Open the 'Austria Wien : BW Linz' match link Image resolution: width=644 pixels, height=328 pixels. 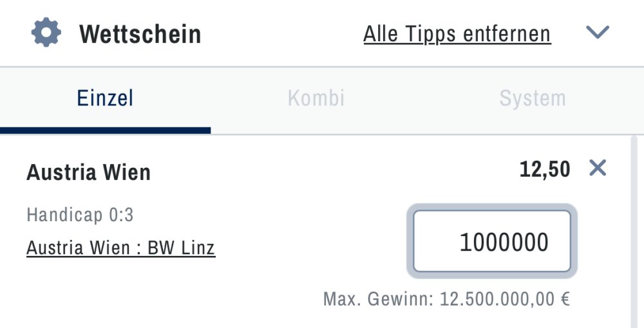(x=120, y=248)
